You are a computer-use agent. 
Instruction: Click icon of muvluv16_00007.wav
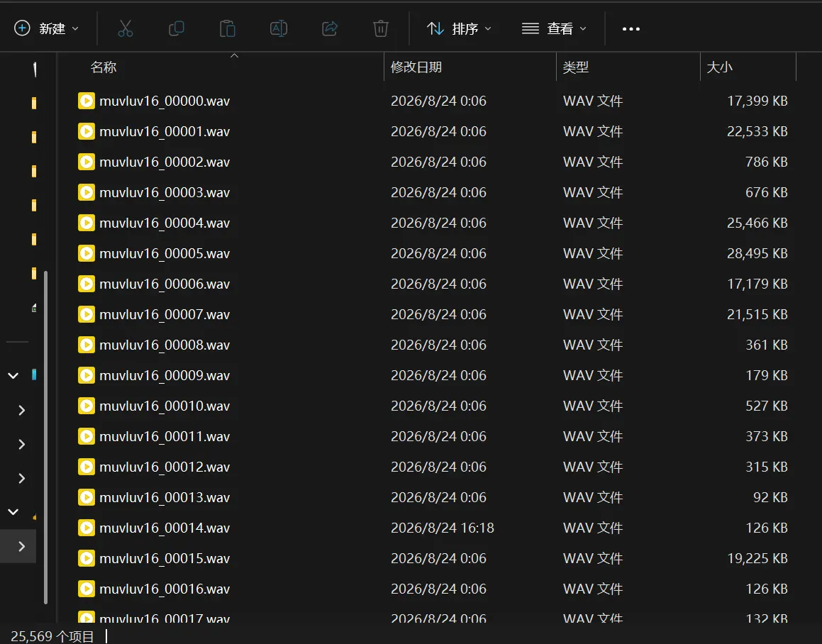pos(87,314)
